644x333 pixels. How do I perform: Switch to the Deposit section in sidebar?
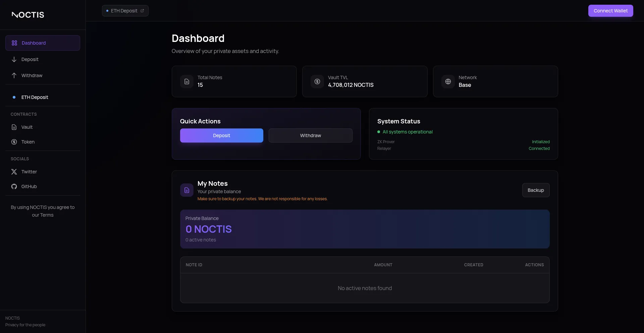point(30,59)
